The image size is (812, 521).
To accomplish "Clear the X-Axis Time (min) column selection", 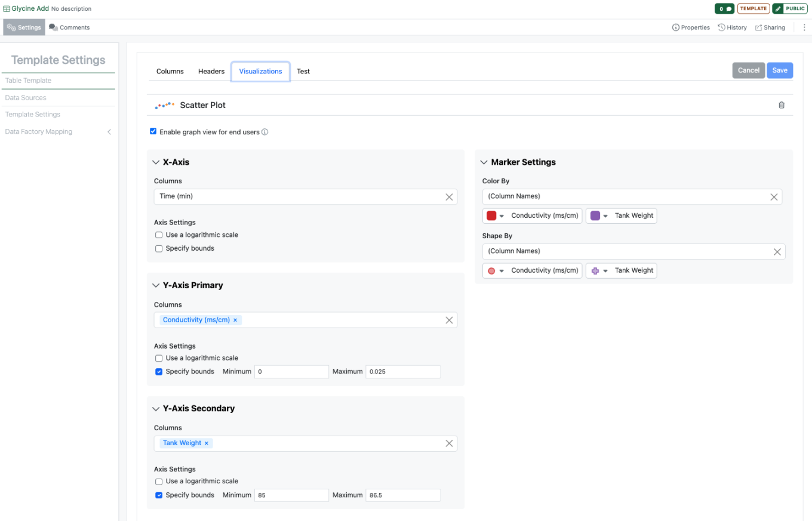I will pyautogui.click(x=449, y=197).
